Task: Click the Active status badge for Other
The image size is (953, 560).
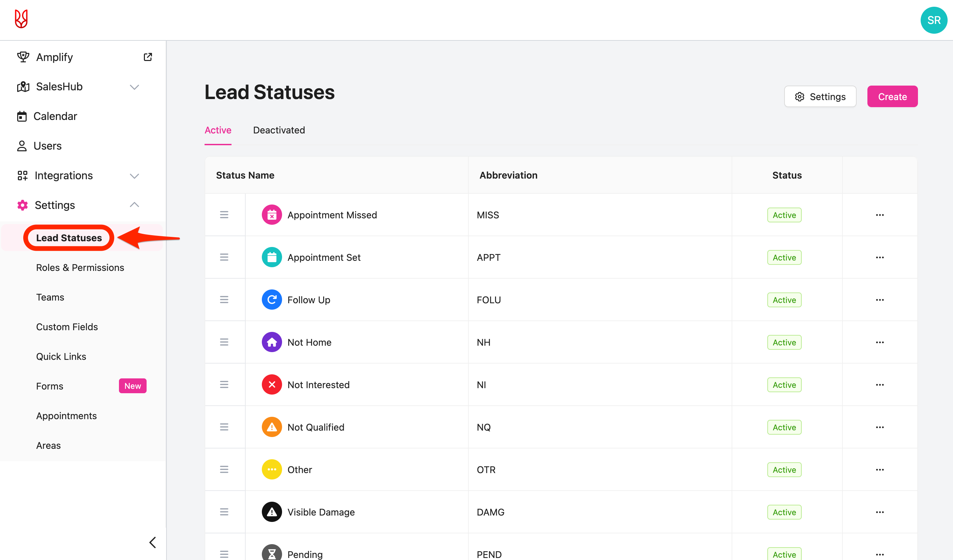Action: 784,470
